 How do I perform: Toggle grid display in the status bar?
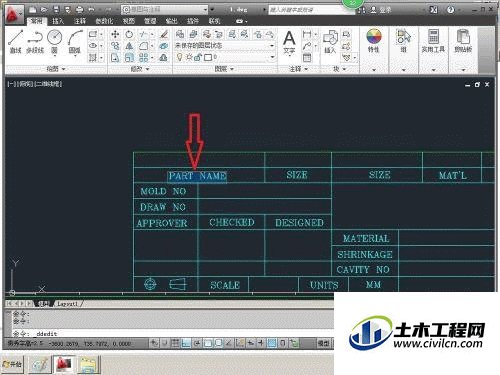click(x=175, y=343)
